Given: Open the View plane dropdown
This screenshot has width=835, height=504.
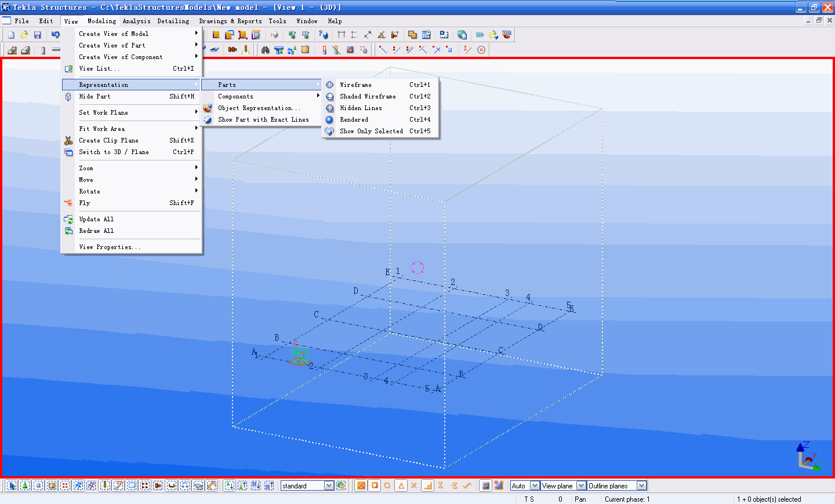Looking at the screenshot, I should pyautogui.click(x=581, y=485).
